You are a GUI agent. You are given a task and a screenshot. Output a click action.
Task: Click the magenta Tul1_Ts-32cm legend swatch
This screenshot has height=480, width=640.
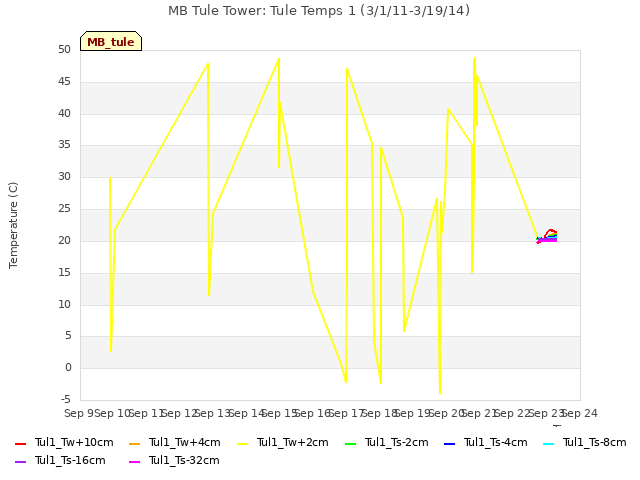pyautogui.click(x=134, y=461)
